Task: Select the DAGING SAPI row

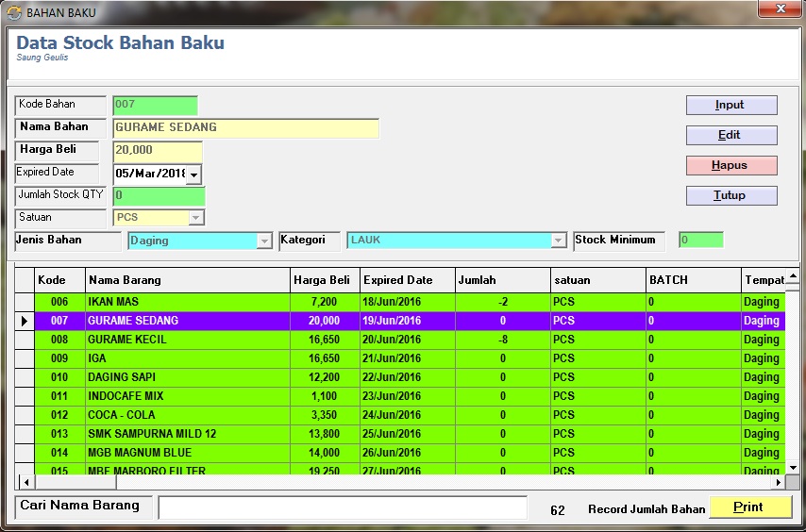Action: pyautogui.click(x=410, y=378)
